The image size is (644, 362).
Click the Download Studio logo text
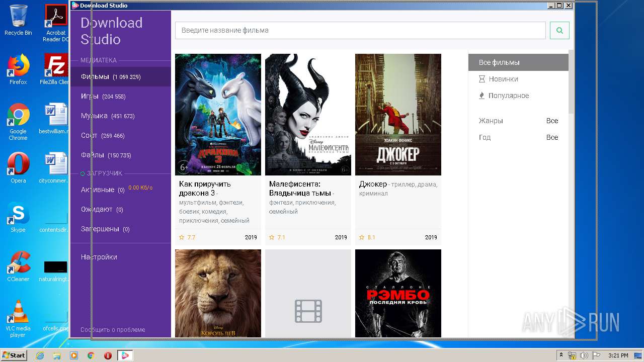pos(111,31)
